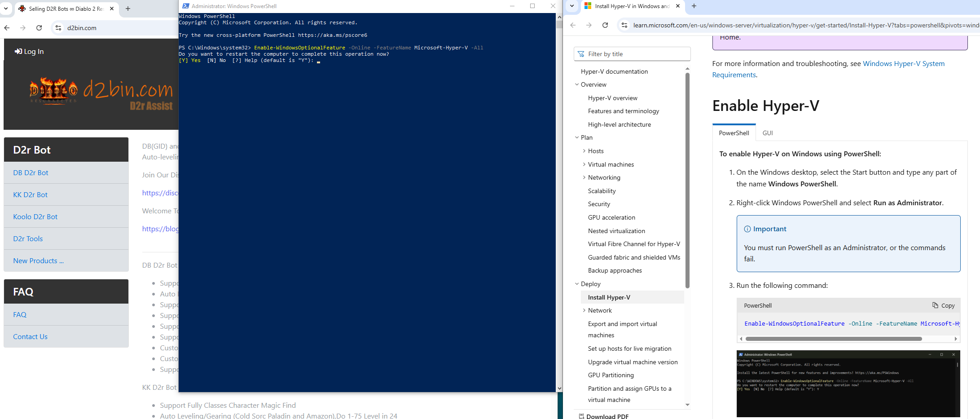Select Install Hyper-V tree item
The image size is (980, 419).
[632, 297]
